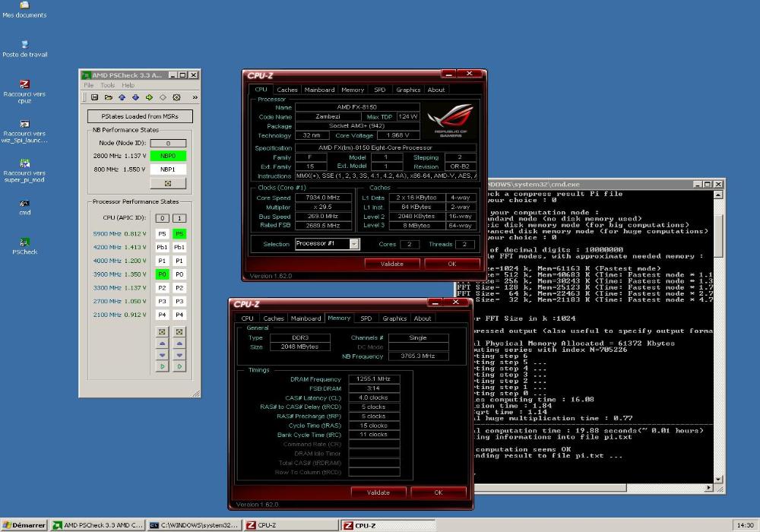Click the Démarrer start button
The width and height of the screenshot is (760, 532).
pos(24,525)
